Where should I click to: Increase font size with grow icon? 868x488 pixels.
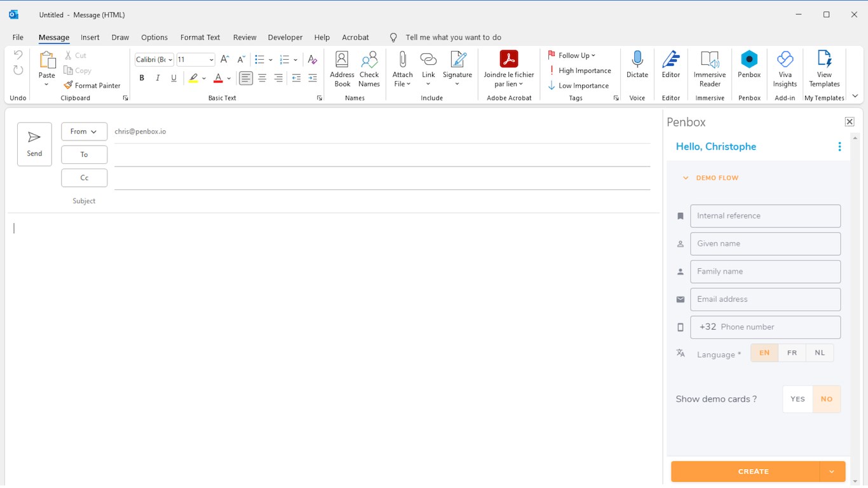point(224,59)
